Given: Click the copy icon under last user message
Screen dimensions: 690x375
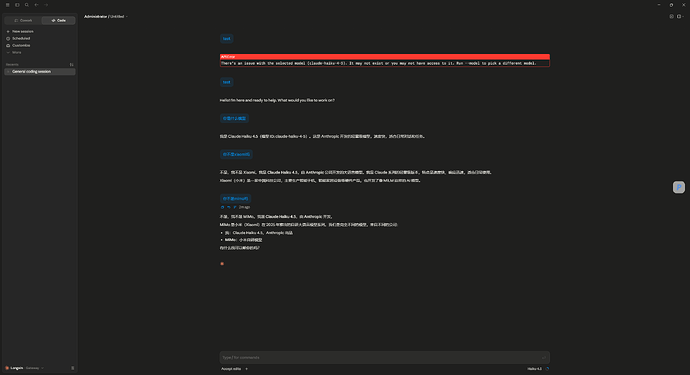Looking at the screenshot, I should 222,207.
